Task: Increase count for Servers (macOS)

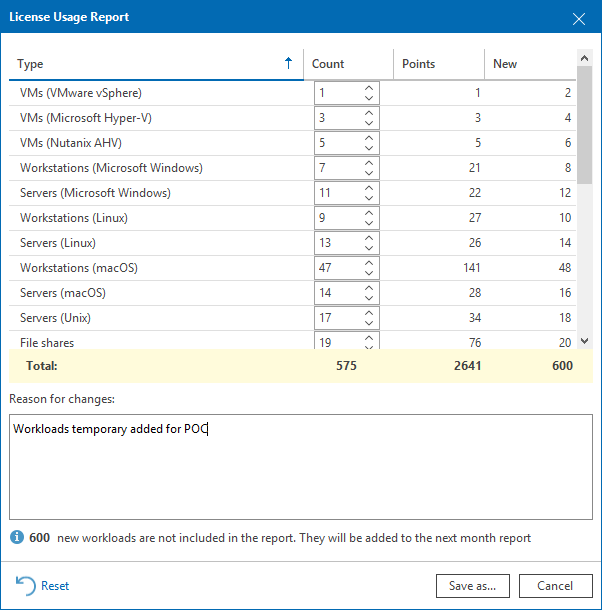Action: [x=369, y=288]
